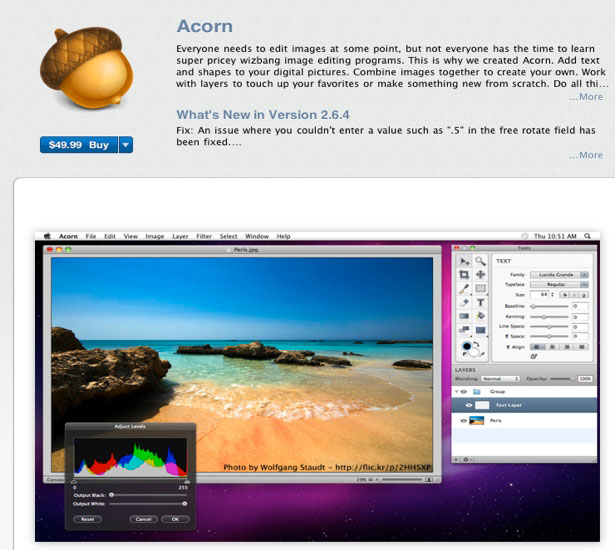Click the font Size stepper arrows
Image resolution: width=615 pixels, height=550 pixels.
pos(552,295)
